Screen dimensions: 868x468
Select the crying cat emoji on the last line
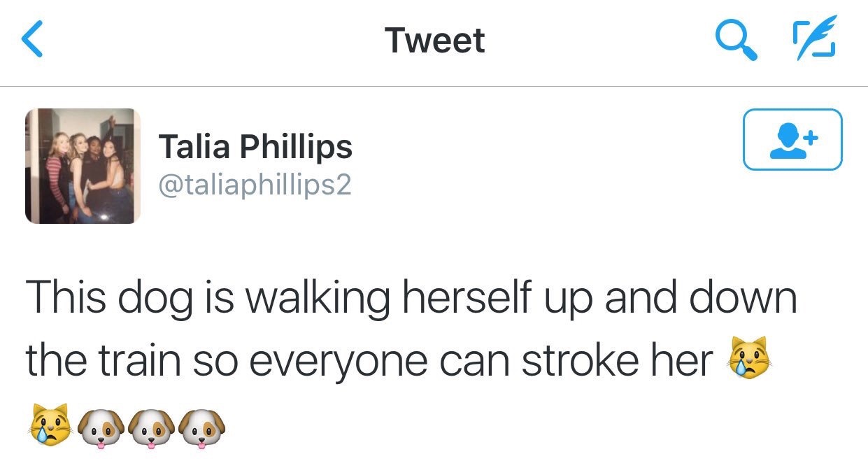click(x=50, y=424)
